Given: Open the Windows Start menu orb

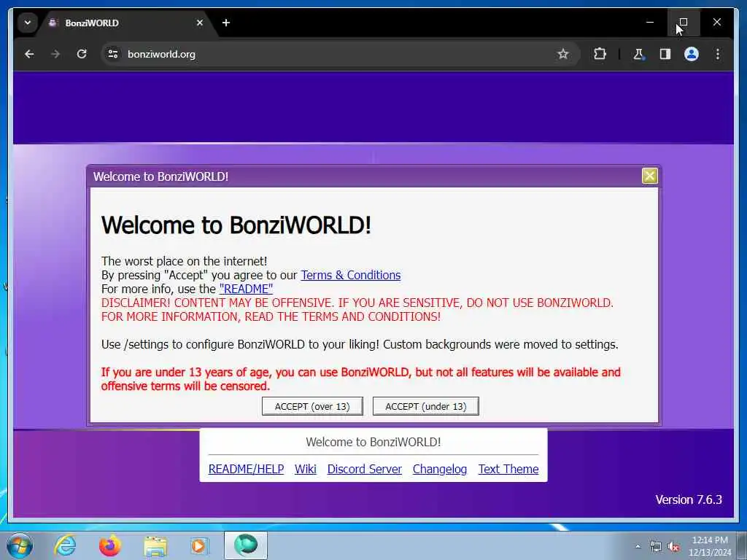Looking at the screenshot, I should (20, 545).
